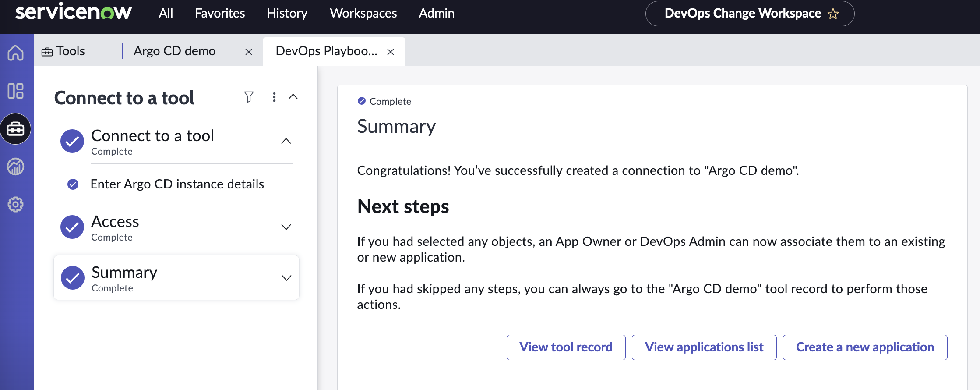Open the DevOps Change Workspace pill

tap(750, 14)
